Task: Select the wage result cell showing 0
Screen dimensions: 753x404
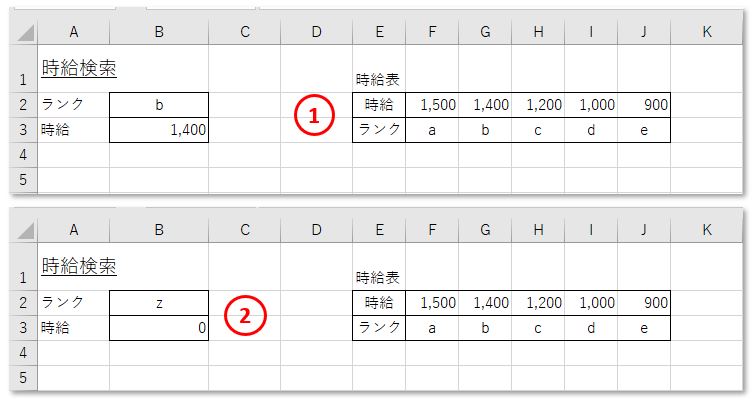Action: [x=159, y=328]
